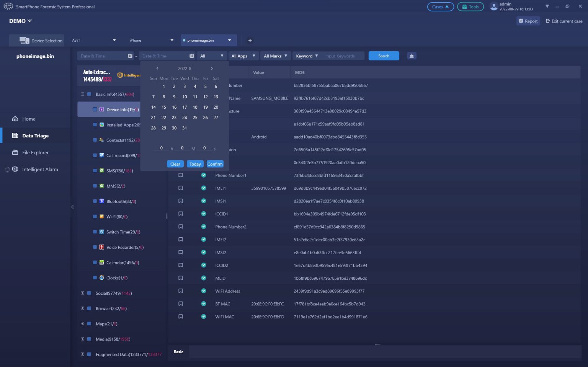588x367 pixels.
Task: Type in the Input Keywords field
Action: click(x=343, y=56)
